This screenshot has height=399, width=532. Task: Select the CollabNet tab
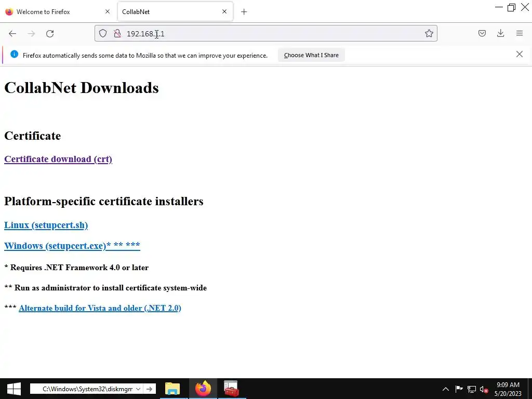(175, 11)
